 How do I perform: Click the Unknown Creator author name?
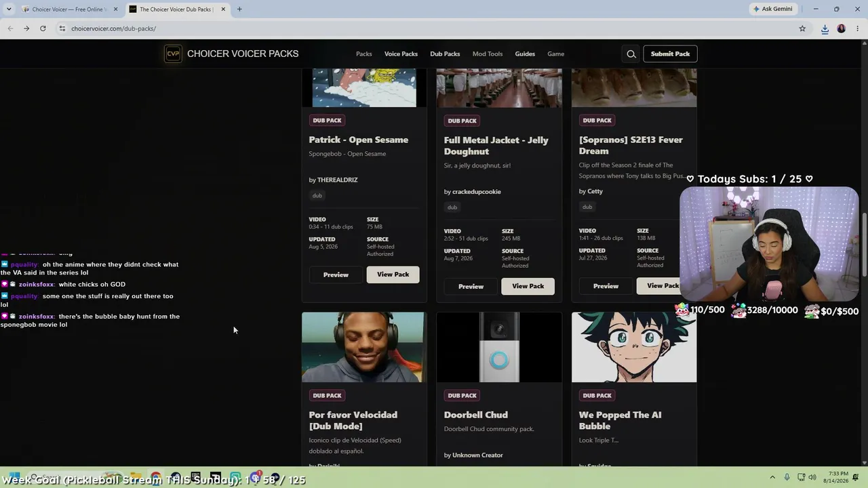477,455
